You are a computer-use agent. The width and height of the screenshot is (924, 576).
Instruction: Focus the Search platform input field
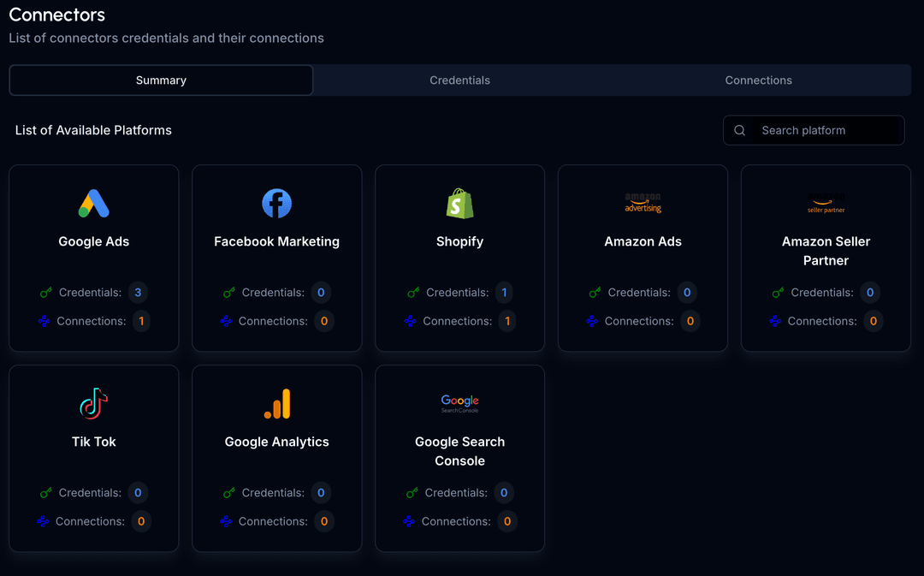tap(814, 130)
